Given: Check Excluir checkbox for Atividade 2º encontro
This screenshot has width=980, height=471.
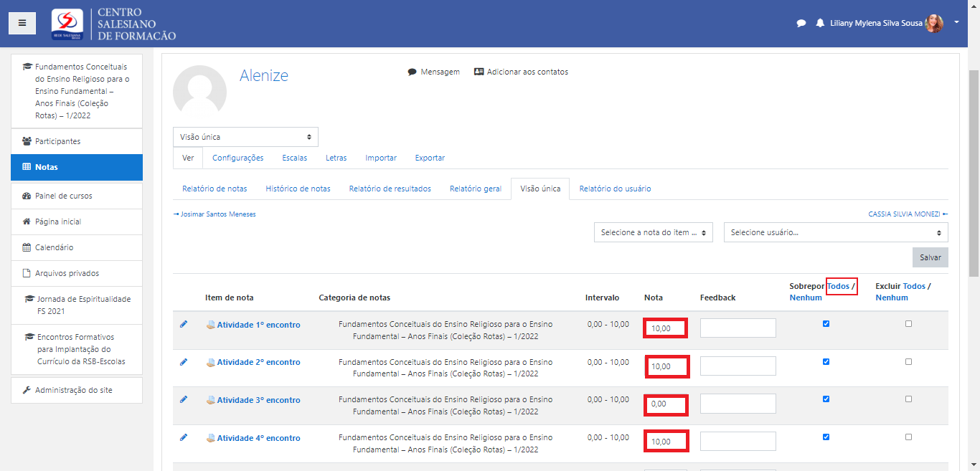Looking at the screenshot, I should point(908,362).
